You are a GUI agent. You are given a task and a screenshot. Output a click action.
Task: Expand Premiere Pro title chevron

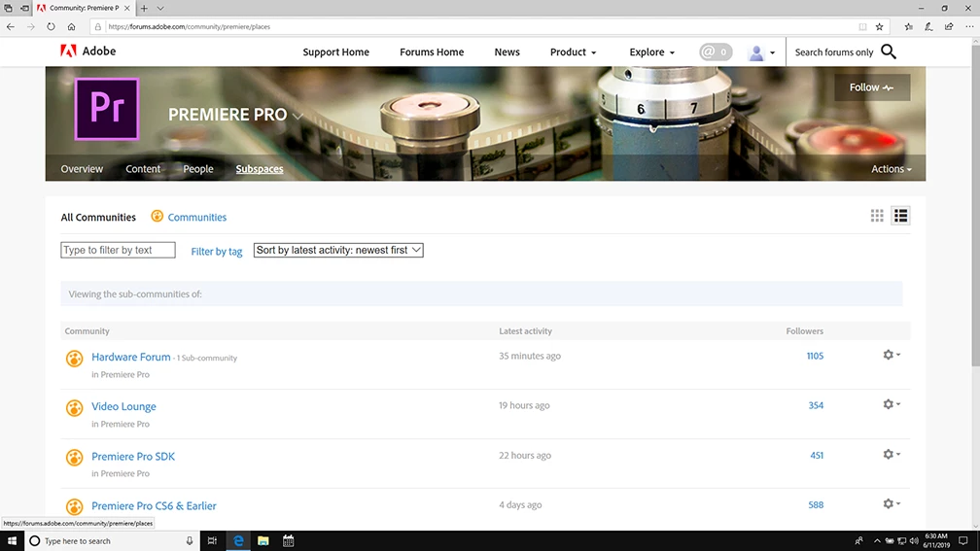pos(297,116)
